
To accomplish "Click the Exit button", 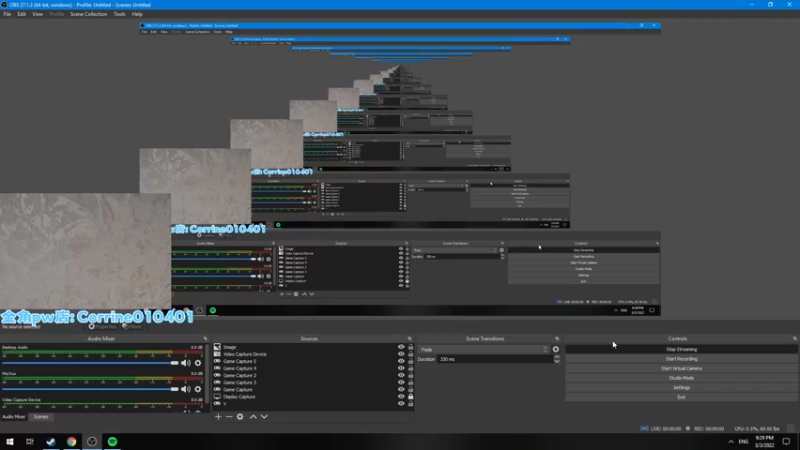I will (x=681, y=397).
